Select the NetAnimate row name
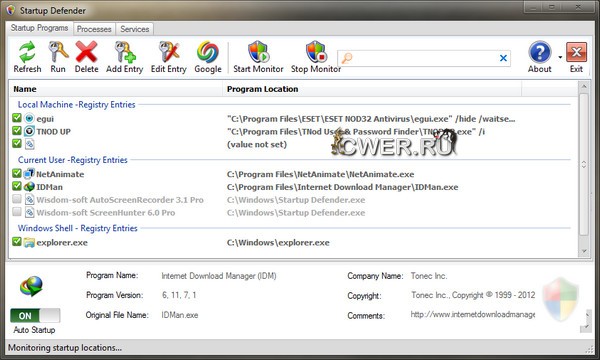 60,174
